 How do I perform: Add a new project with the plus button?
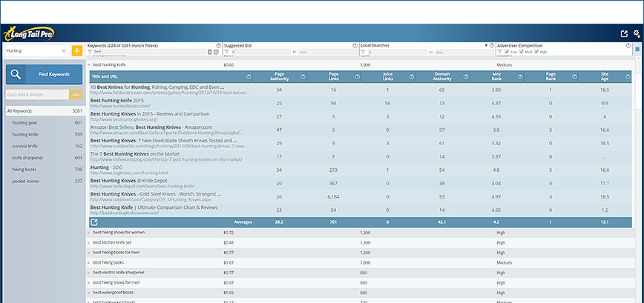coord(77,51)
